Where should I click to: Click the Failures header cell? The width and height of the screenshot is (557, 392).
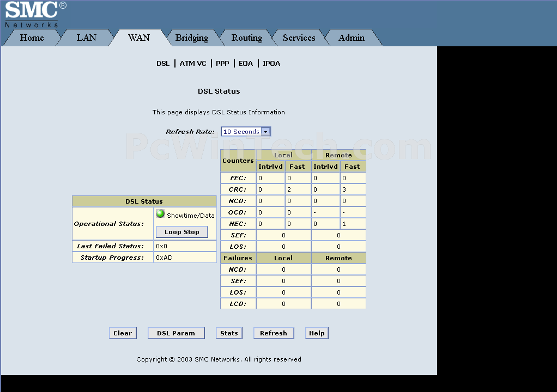click(x=238, y=258)
